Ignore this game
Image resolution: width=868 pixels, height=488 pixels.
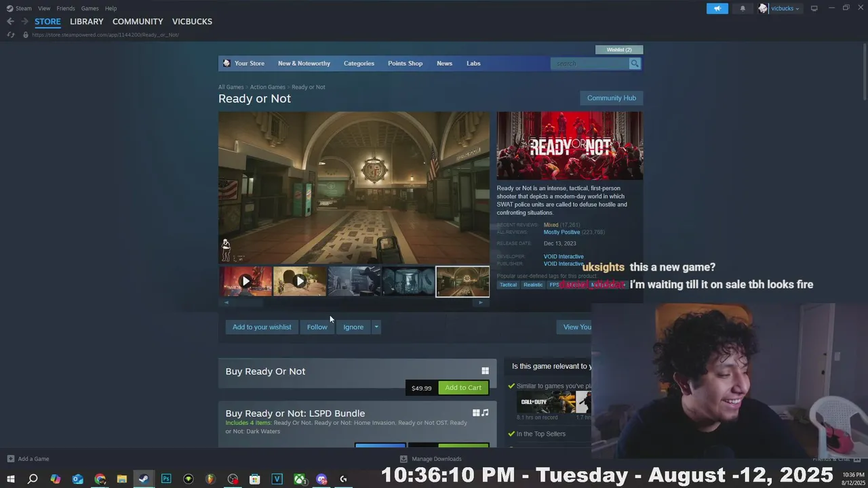click(353, 327)
